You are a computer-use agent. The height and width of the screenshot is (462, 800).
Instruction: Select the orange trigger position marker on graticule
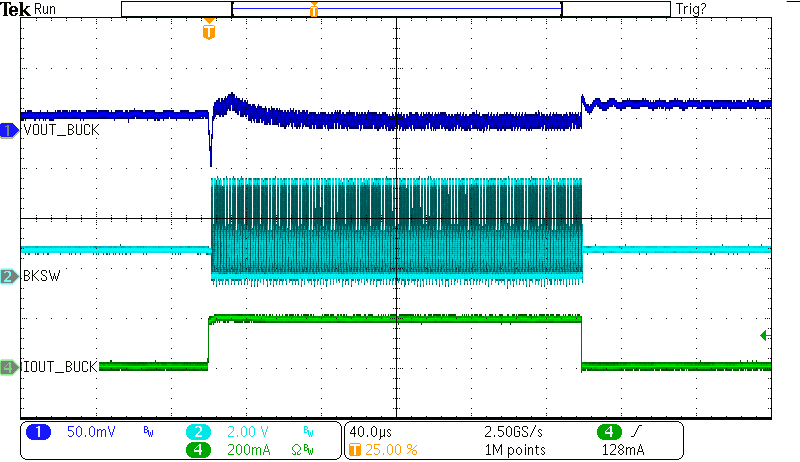tap(208, 32)
